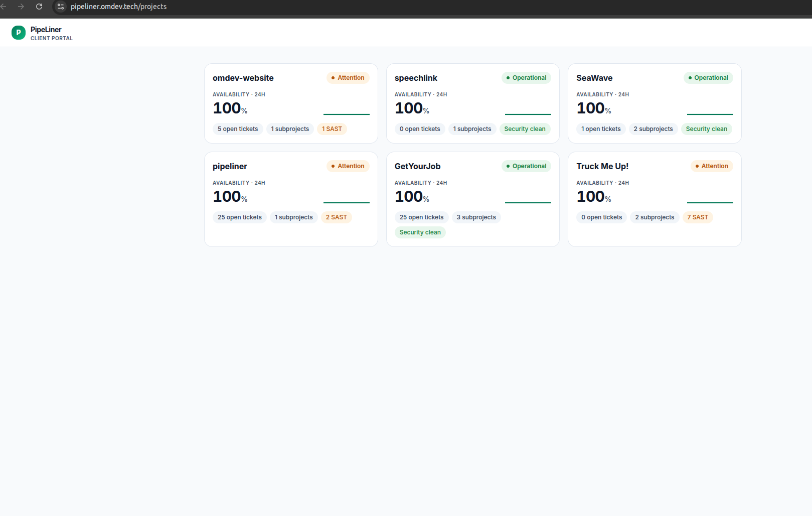Click the availability sparkline on GetYourJob
The height and width of the screenshot is (516, 812).
(528, 202)
